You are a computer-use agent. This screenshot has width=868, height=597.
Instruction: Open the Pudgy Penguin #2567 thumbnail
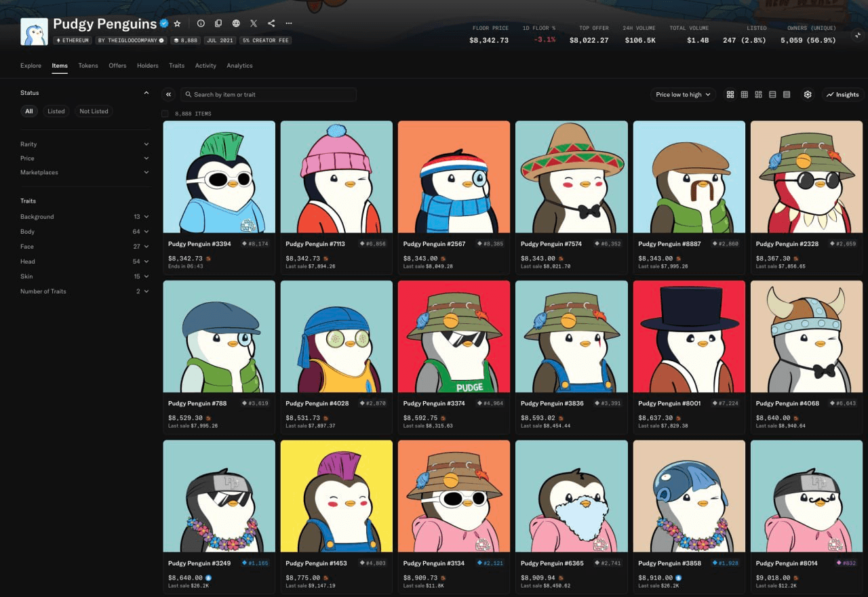click(454, 177)
